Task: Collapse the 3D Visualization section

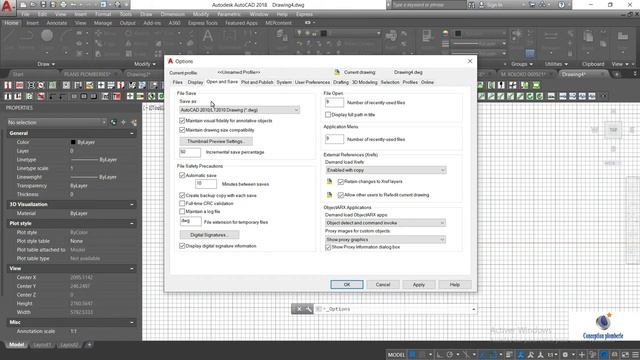Action: coord(132,204)
